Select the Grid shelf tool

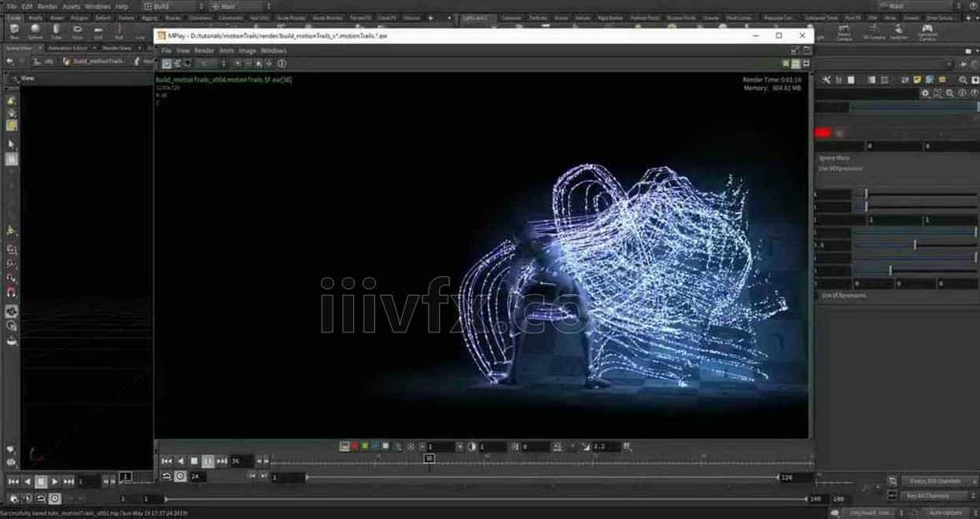tap(98, 31)
